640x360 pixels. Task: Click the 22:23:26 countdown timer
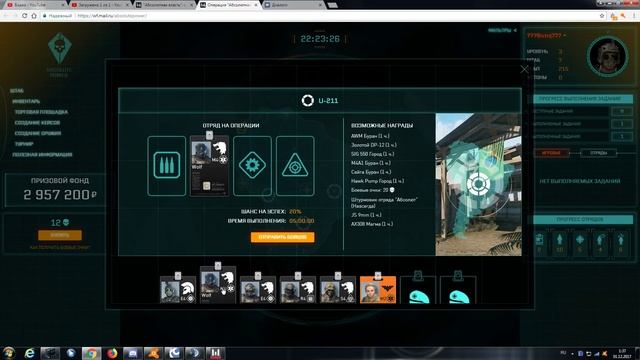[320, 39]
